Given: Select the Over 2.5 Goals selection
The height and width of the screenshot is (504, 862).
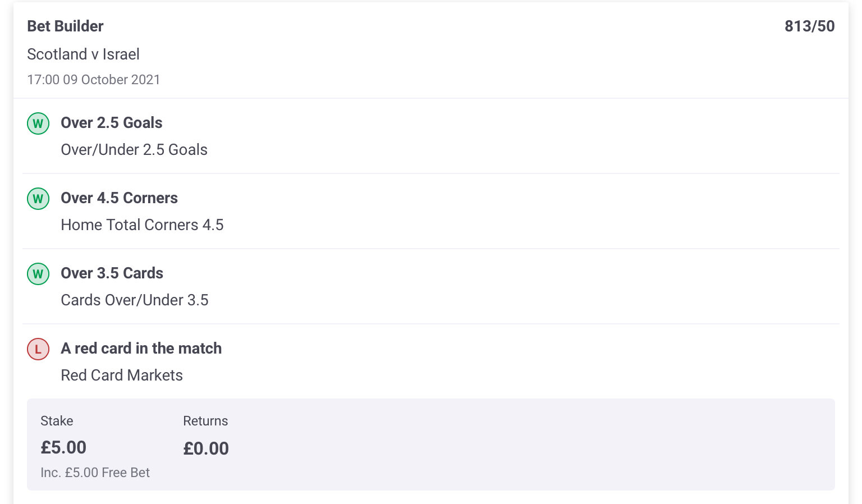Looking at the screenshot, I should point(112,123).
